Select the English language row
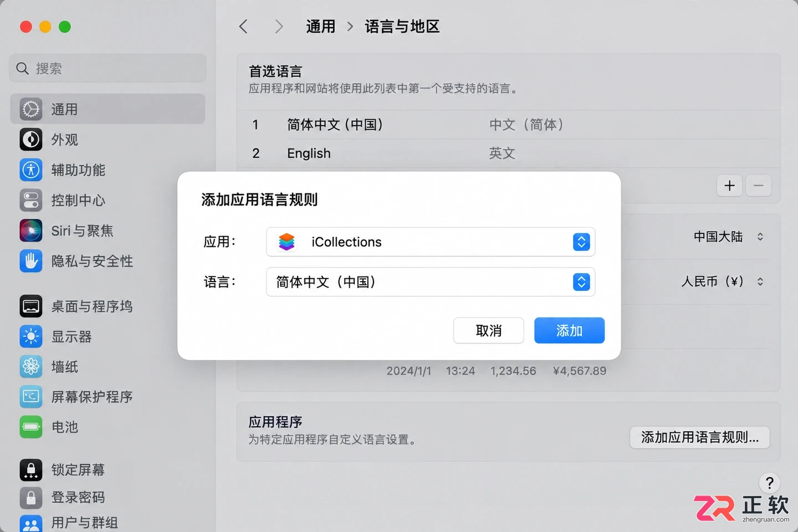The image size is (798, 532). pyautogui.click(x=508, y=153)
